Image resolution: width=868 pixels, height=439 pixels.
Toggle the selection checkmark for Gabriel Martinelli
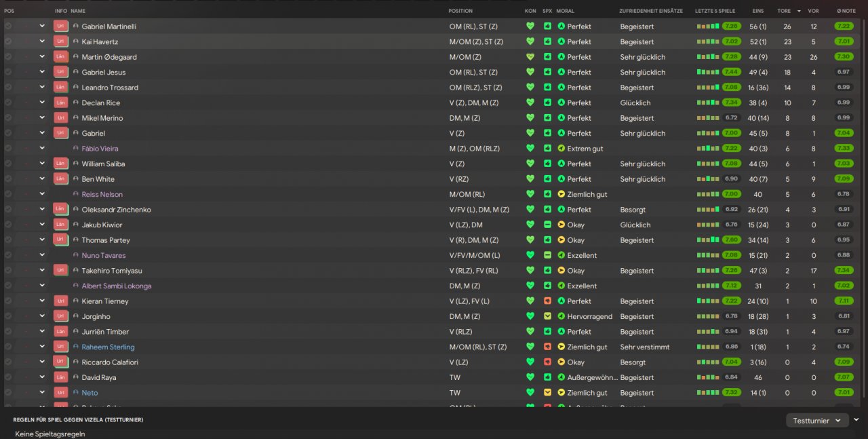pyautogui.click(x=8, y=26)
